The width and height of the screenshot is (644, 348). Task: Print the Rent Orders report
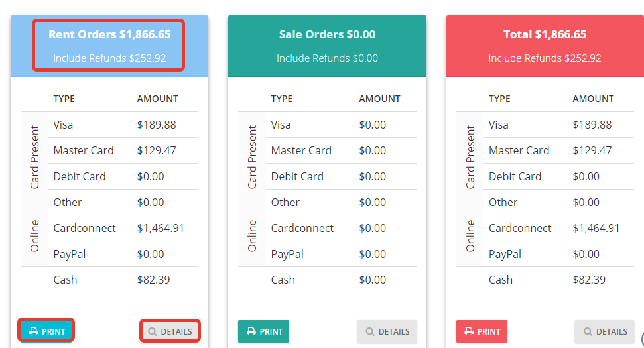(46, 331)
